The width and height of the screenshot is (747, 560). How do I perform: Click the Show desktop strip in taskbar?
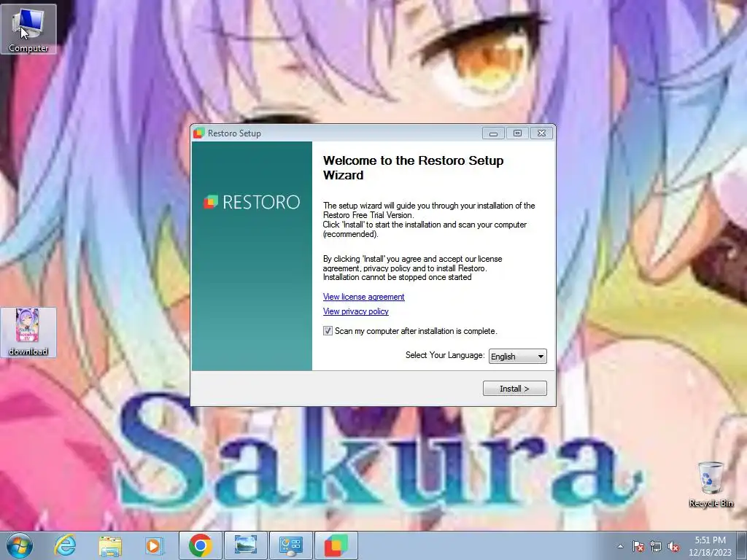pyautogui.click(x=742, y=545)
